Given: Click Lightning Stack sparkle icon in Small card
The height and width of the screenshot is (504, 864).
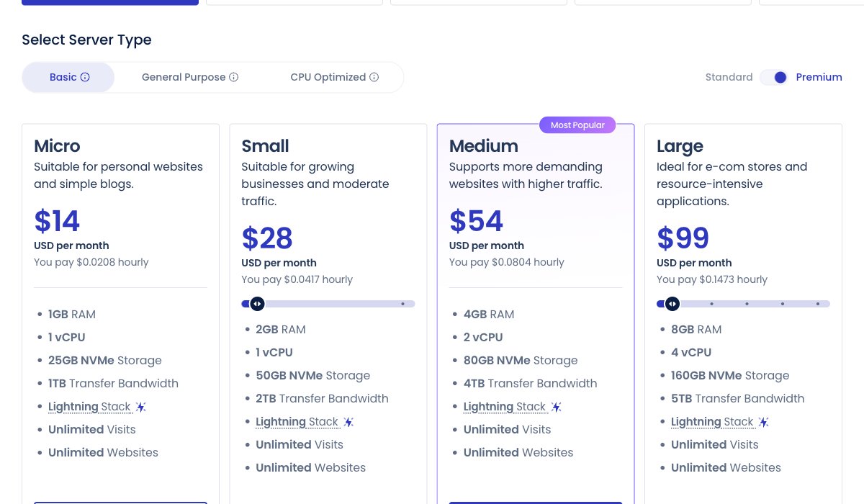Looking at the screenshot, I should point(348,422).
